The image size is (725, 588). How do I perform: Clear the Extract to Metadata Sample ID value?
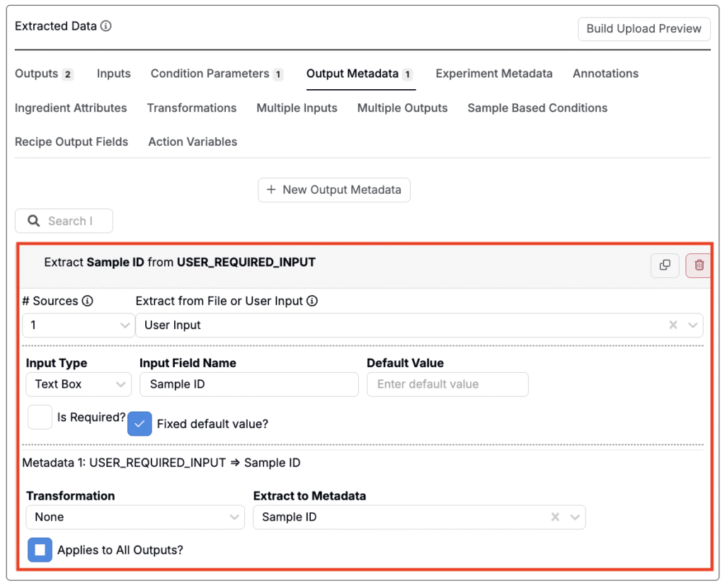556,517
